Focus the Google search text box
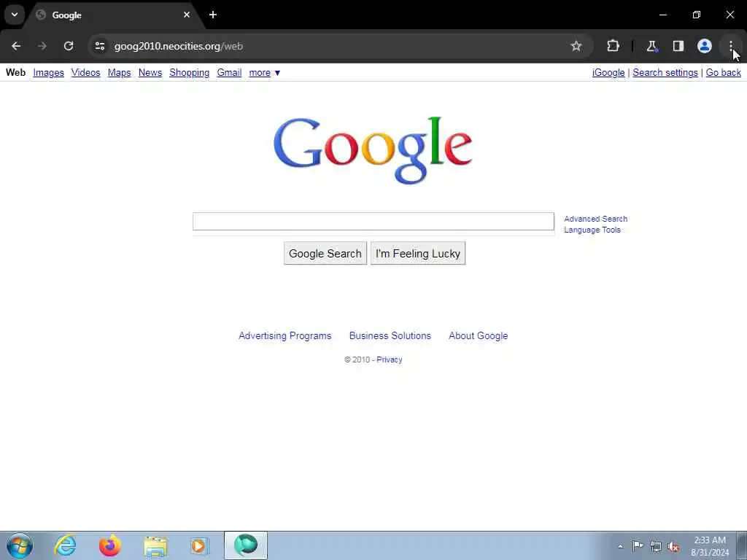747x560 pixels. [x=373, y=222]
